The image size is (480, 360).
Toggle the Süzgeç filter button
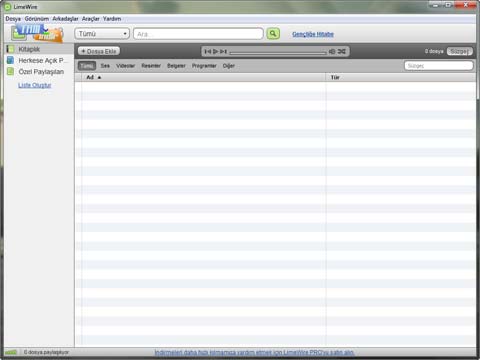(460, 51)
